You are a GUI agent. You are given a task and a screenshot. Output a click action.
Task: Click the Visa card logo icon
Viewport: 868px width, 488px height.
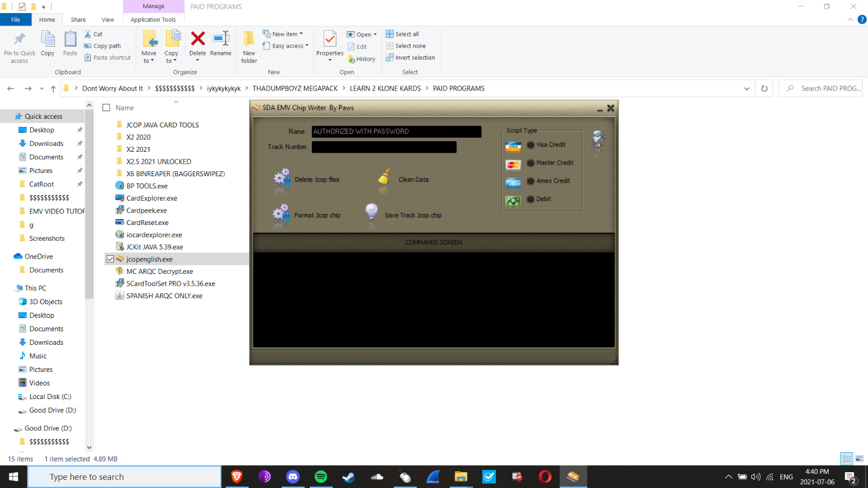click(513, 146)
